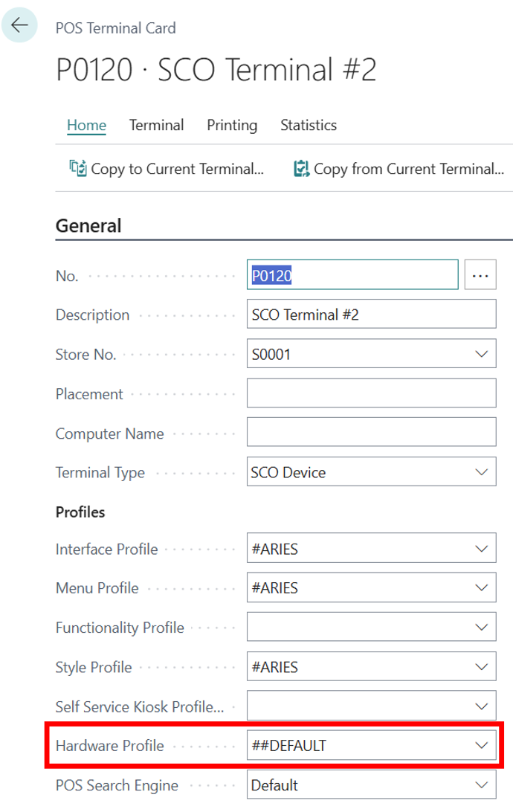Switch to the Terminal tab
Image resolution: width=513 pixels, height=812 pixels.
point(156,125)
